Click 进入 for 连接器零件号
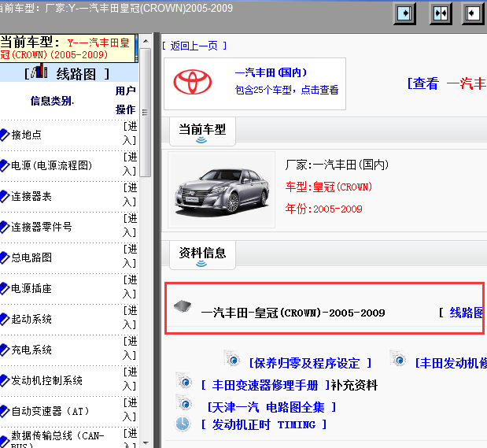487x448 pixels. pos(130,226)
